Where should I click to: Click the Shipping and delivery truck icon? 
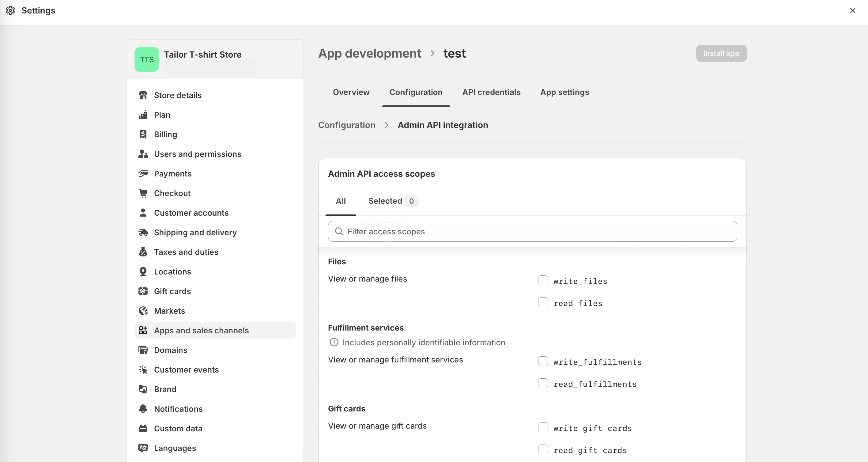point(143,232)
